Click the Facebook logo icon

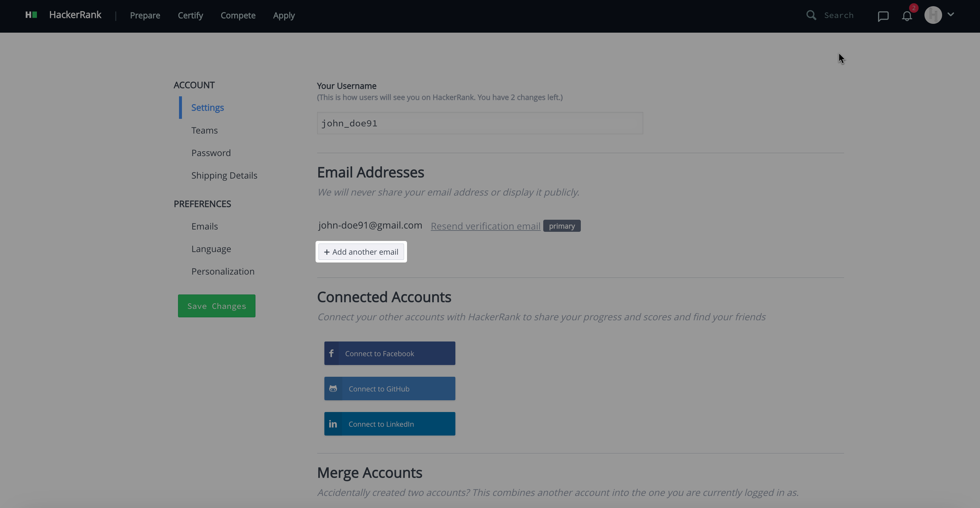(x=331, y=353)
